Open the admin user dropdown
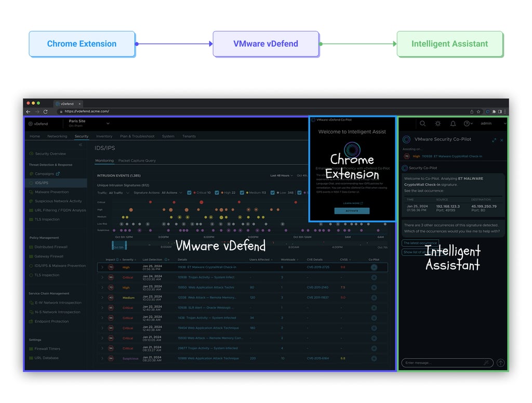The height and width of the screenshot is (403, 532). coord(494,124)
